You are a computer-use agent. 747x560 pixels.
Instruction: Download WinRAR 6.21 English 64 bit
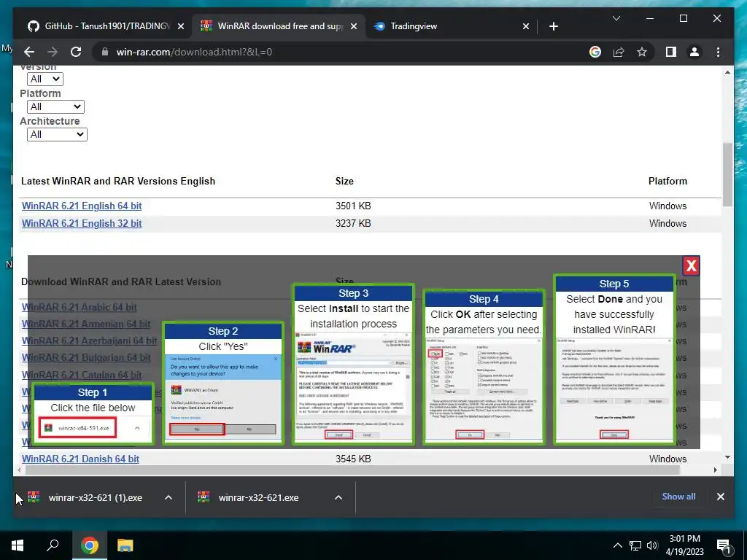(x=82, y=206)
